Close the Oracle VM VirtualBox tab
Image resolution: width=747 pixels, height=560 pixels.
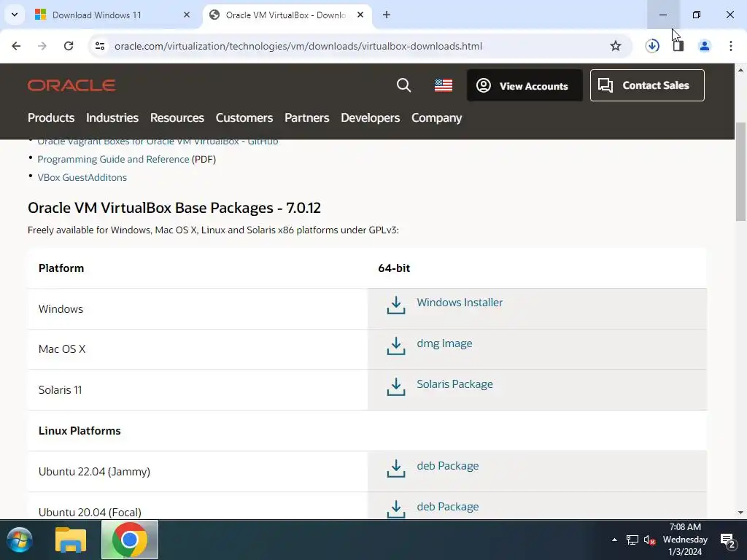(360, 15)
